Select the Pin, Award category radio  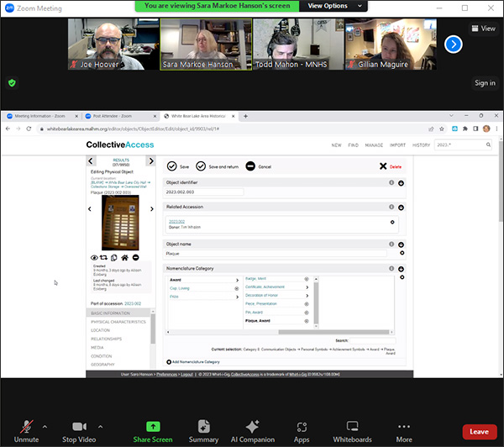306,312
